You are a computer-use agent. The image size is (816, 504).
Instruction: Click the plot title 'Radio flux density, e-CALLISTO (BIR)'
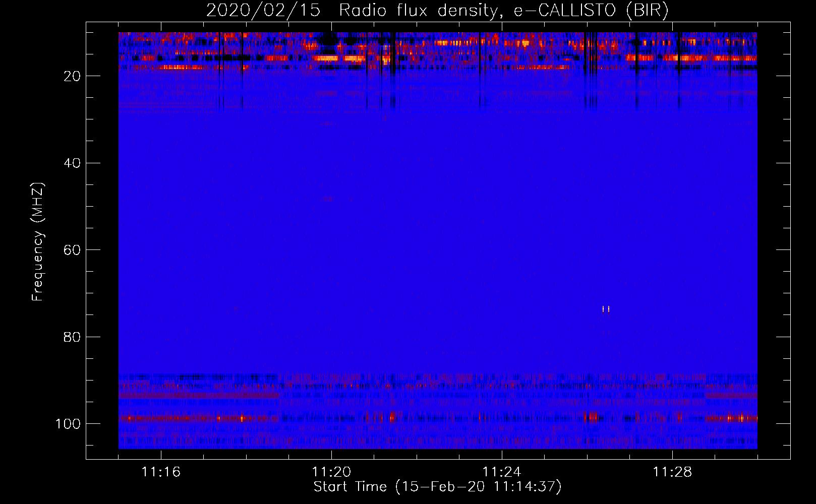tap(504, 11)
